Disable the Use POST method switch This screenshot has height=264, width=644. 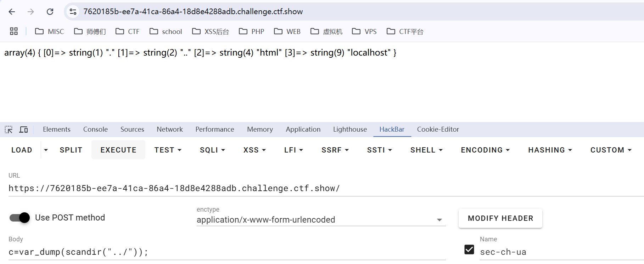[20, 218]
